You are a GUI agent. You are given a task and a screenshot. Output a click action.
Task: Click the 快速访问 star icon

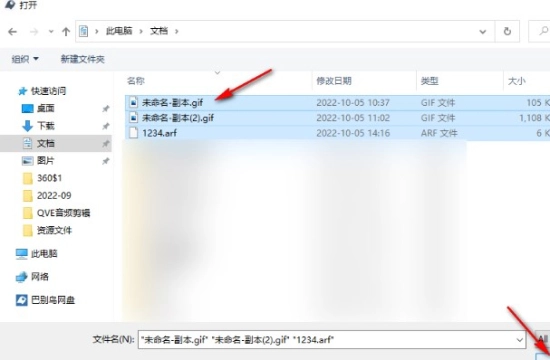22,92
